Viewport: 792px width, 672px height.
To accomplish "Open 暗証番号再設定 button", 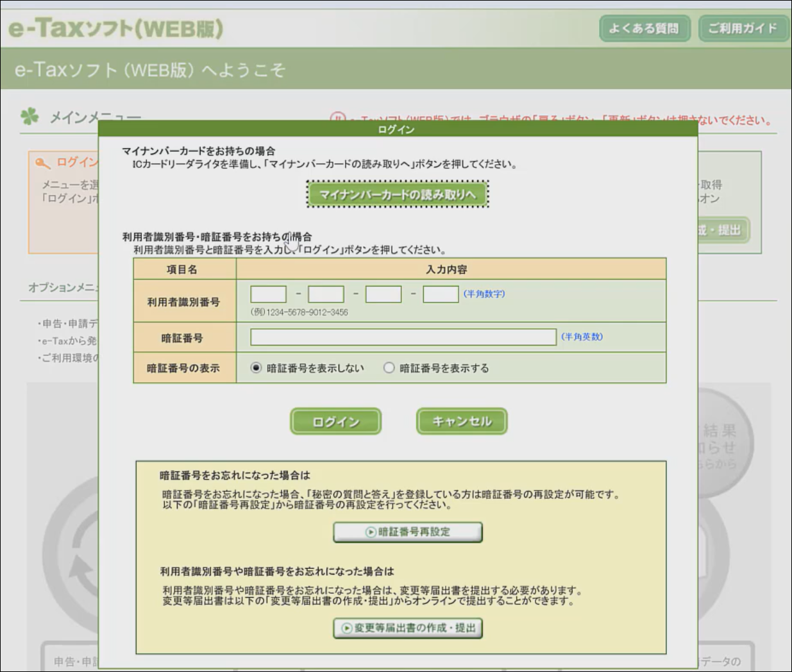I will click(408, 532).
